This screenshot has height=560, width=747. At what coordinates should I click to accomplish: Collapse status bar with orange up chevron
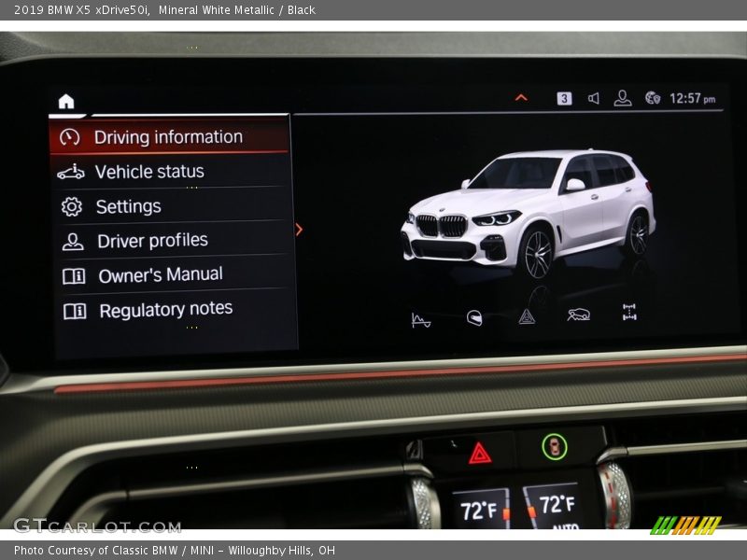point(521,98)
